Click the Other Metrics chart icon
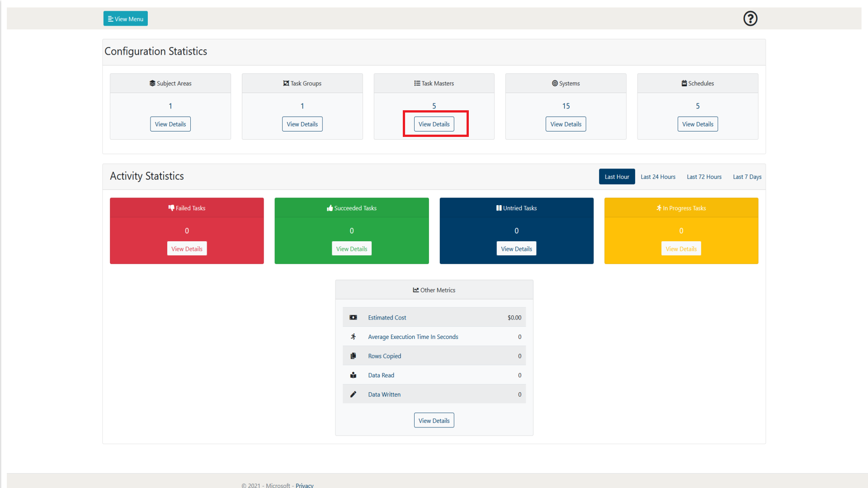 pos(415,290)
